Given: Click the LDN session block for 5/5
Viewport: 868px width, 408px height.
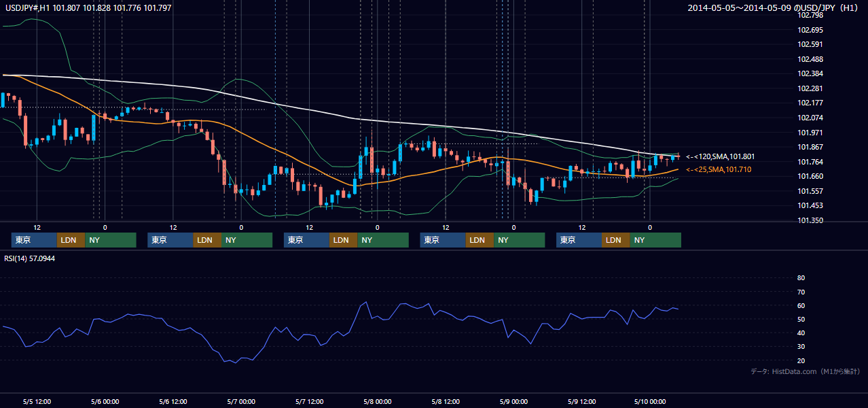Looking at the screenshot, I should point(71,240).
